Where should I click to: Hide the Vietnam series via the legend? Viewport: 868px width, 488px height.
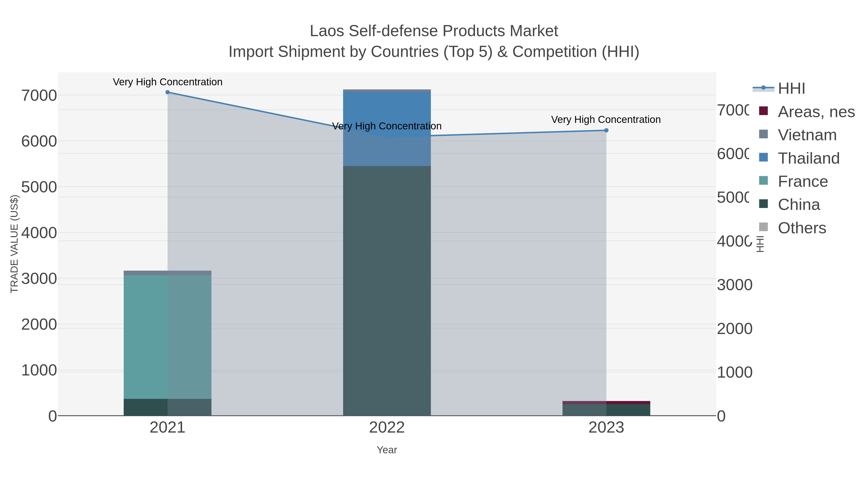[x=798, y=135]
